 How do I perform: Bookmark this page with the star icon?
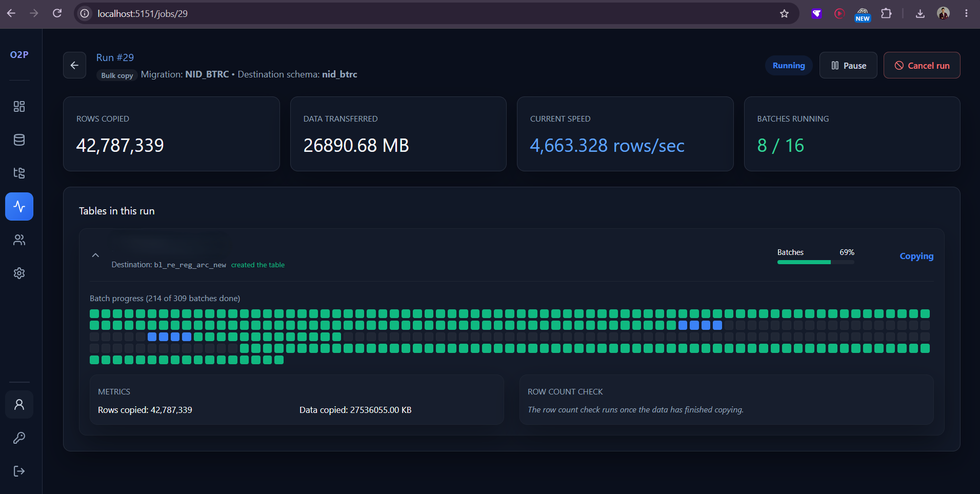point(784,13)
